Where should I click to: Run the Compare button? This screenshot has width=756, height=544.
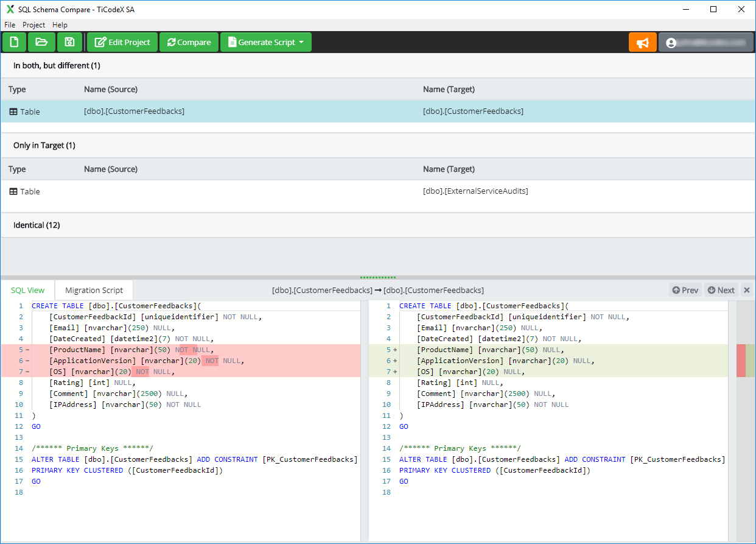click(189, 42)
